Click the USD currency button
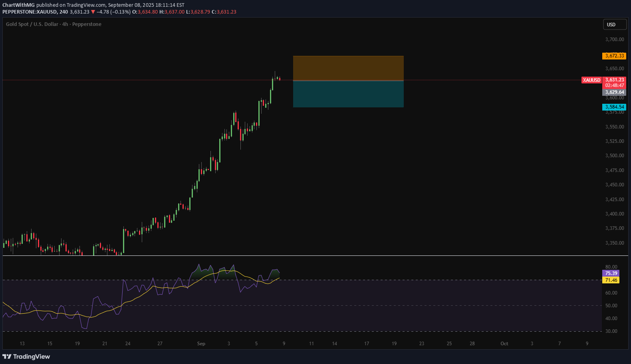This screenshot has width=631, height=364. pos(615,25)
